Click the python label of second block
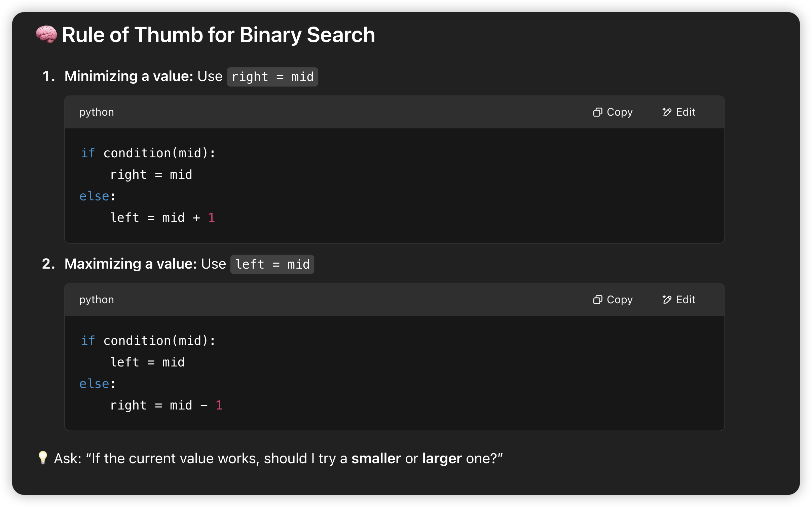Image resolution: width=812 pixels, height=507 pixels. 97,300
